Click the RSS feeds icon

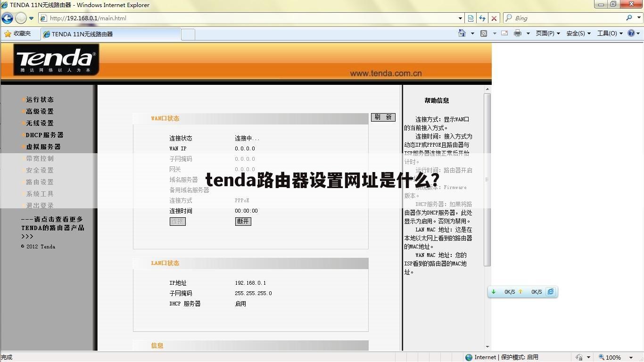[x=484, y=33]
